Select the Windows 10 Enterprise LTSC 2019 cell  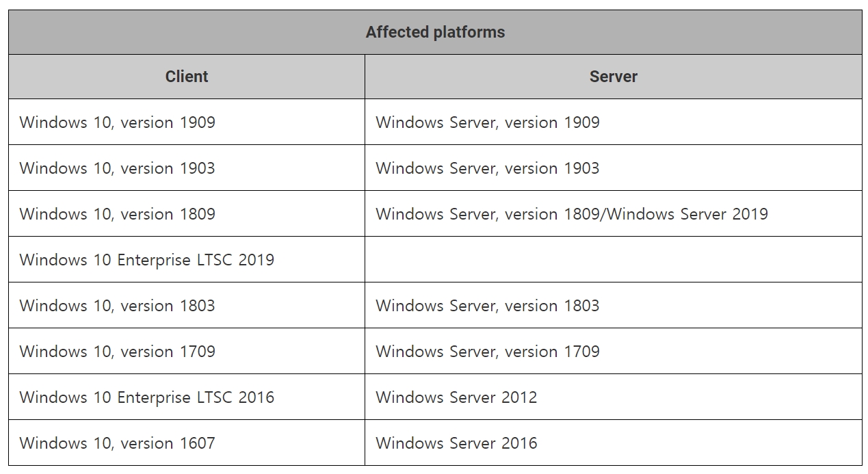pyautogui.click(x=147, y=260)
